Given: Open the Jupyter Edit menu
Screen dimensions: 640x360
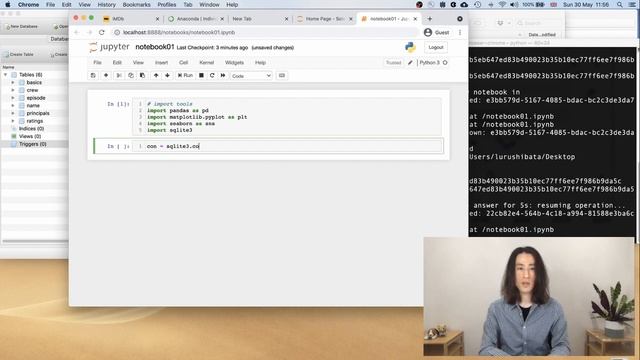Looking at the screenshot, I should 117,62.
